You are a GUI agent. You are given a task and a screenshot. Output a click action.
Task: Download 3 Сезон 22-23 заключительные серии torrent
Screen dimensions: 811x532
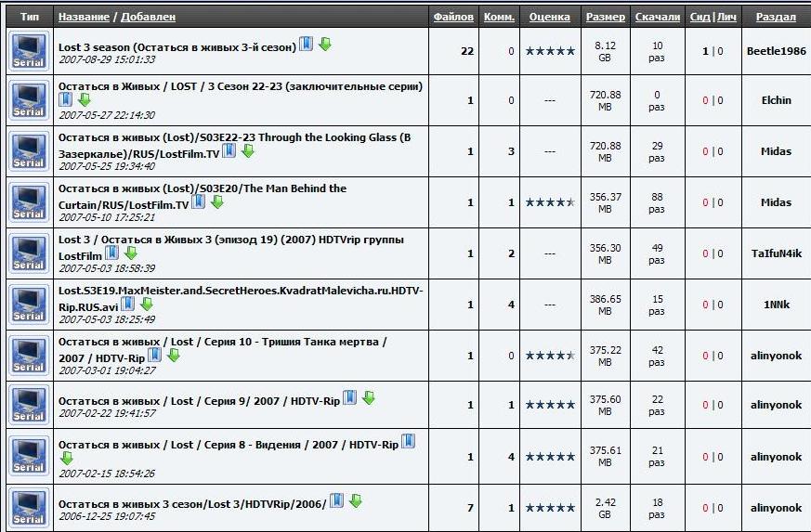[x=85, y=99]
